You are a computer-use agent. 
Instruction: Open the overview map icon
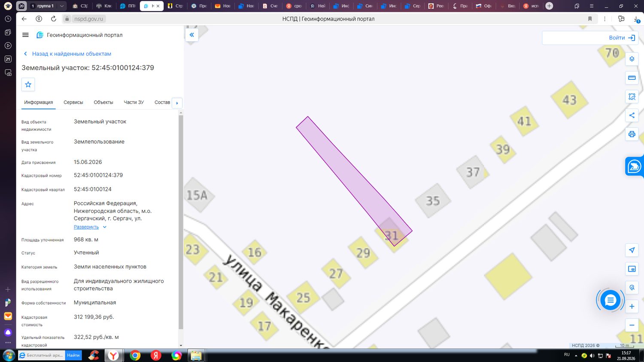[x=632, y=269]
